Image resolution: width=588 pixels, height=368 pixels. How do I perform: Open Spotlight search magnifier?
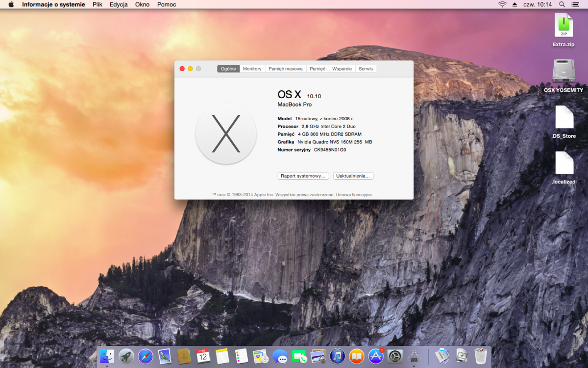tap(562, 4)
